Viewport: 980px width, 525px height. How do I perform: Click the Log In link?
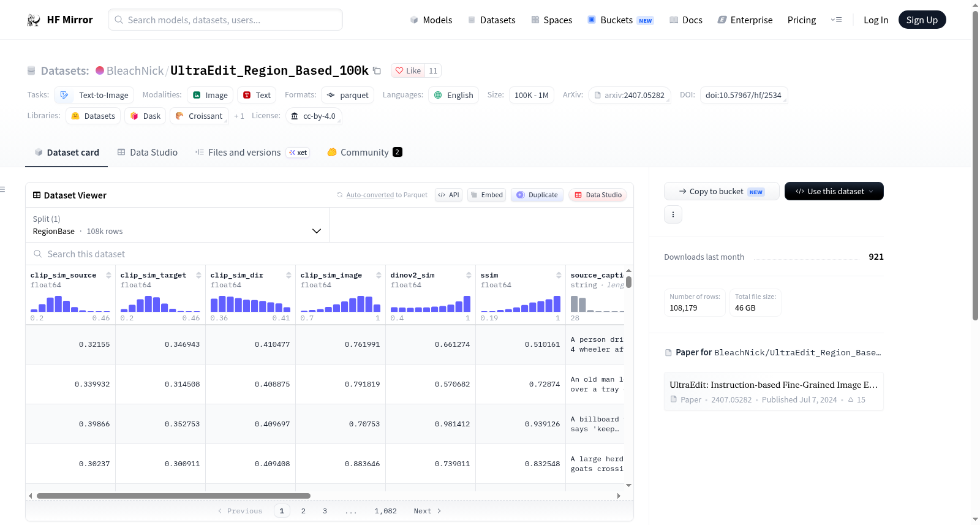tap(876, 20)
